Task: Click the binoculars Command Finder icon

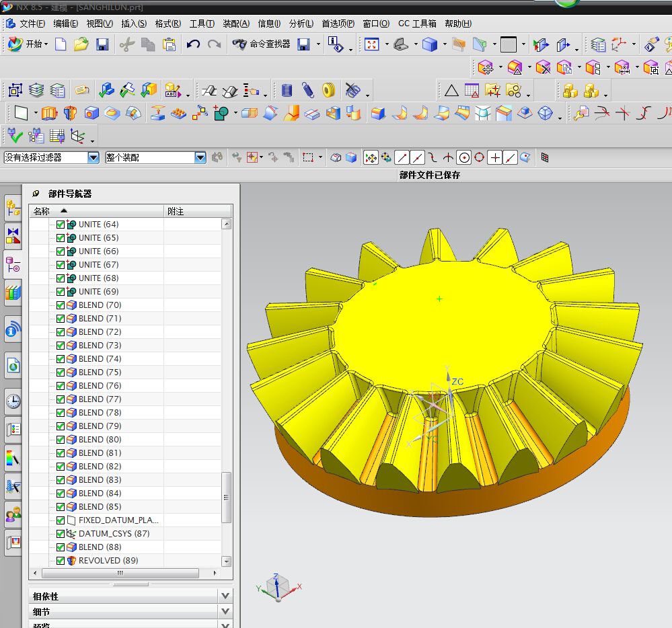Action: pos(239,44)
